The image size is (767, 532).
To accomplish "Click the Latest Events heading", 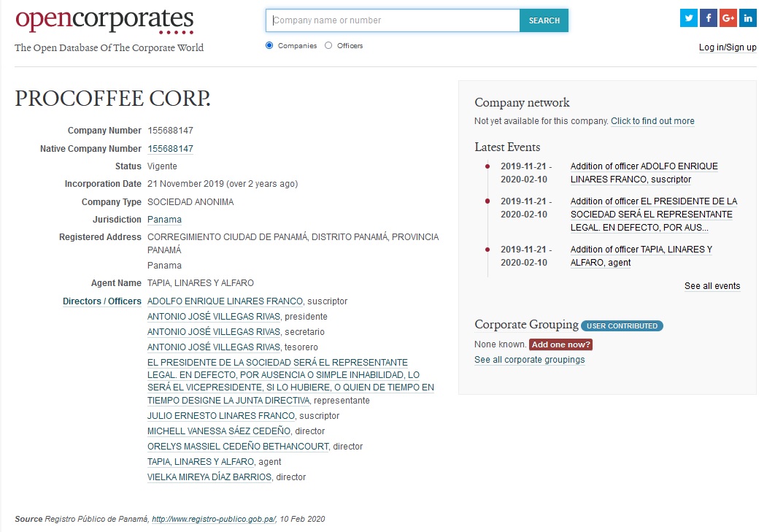I will point(507,147).
